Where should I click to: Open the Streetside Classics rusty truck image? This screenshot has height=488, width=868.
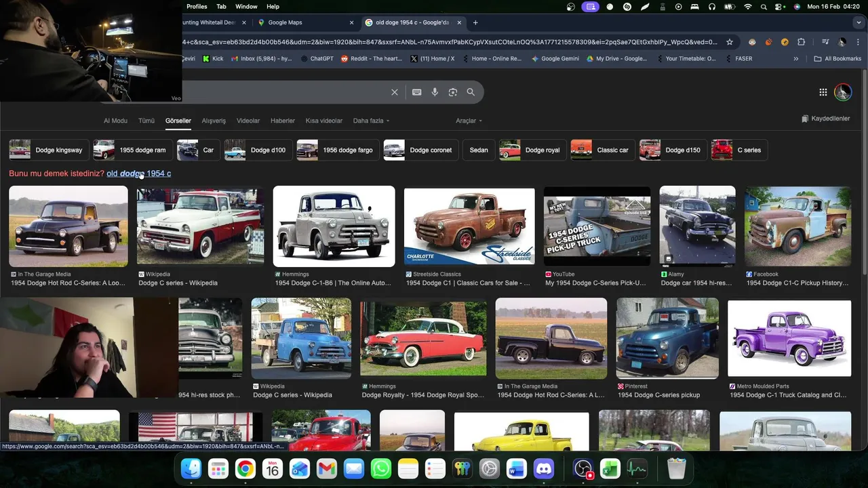[469, 226]
